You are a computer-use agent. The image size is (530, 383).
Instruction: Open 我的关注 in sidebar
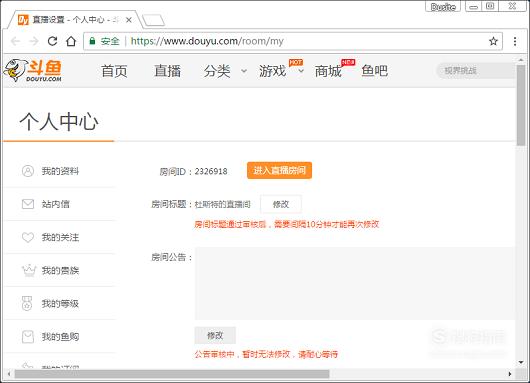[60, 237]
